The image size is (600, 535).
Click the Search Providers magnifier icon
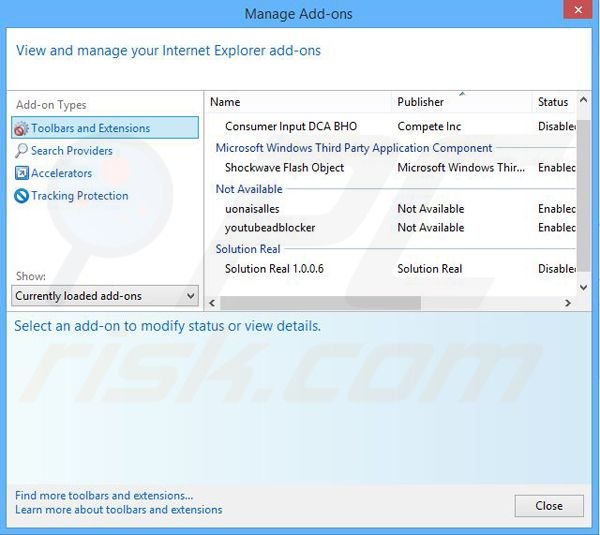tap(21, 151)
